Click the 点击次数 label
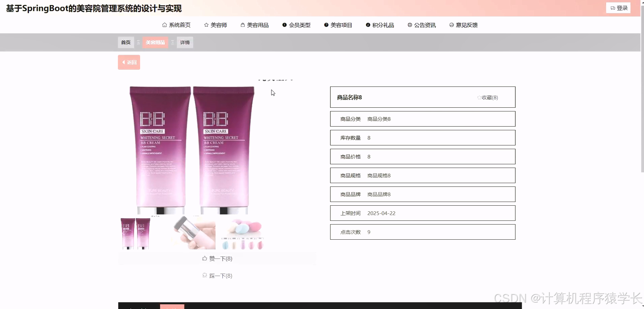 click(x=351, y=232)
